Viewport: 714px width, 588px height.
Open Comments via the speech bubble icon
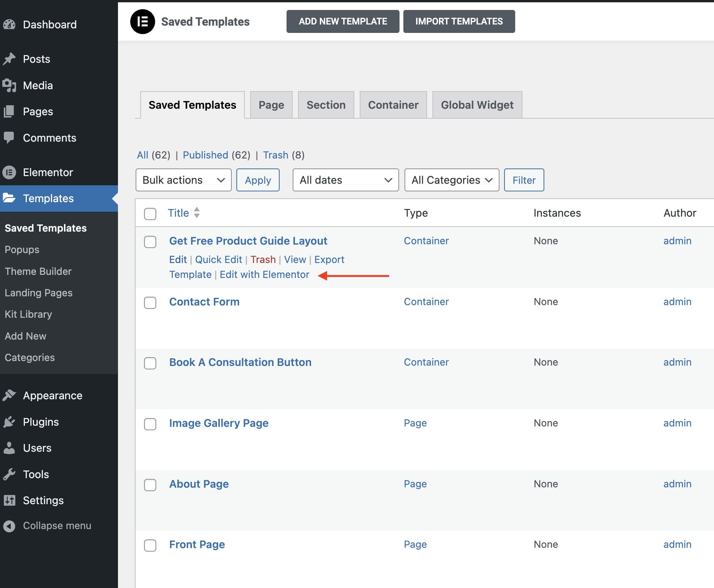coord(9,137)
